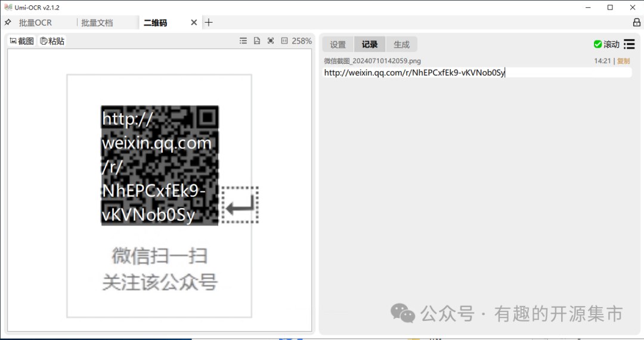This screenshot has width=644, height=340.
Task: Click the 1:1 actual size icon beside 258%
Action: pyautogui.click(x=284, y=41)
